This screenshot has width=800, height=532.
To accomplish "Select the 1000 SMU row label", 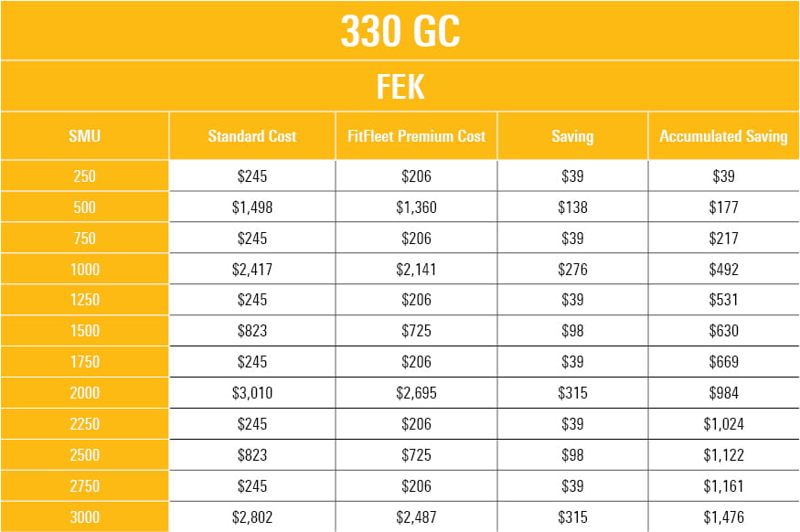I will tap(85, 270).
